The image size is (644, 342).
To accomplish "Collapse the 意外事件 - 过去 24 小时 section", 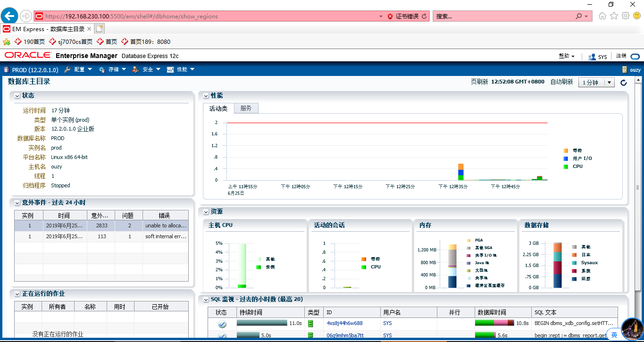I will [17, 203].
